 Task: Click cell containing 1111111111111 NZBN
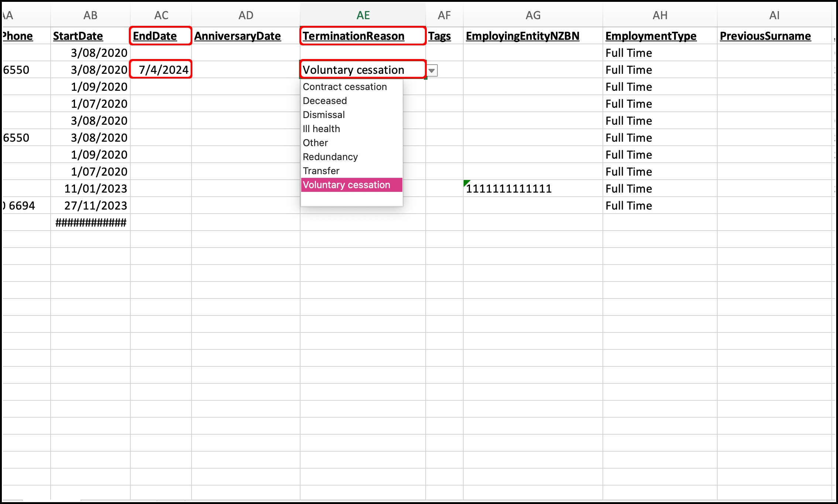coord(533,189)
